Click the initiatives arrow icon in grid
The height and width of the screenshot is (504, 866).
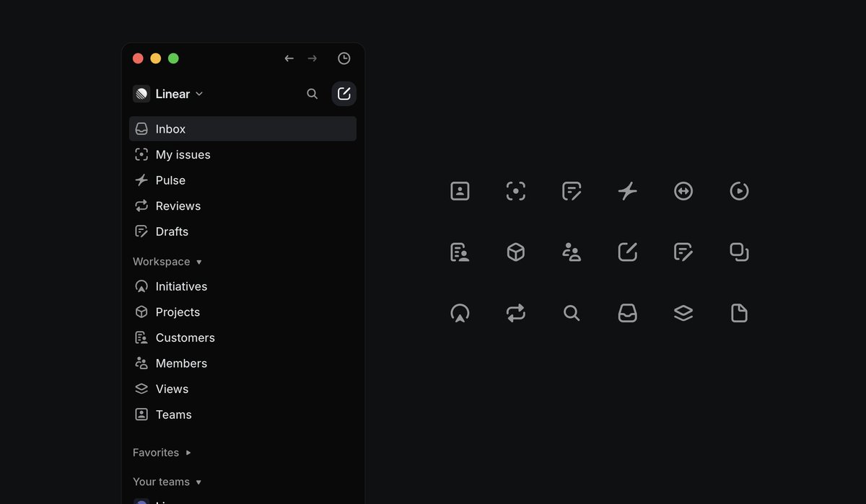(x=460, y=313)
